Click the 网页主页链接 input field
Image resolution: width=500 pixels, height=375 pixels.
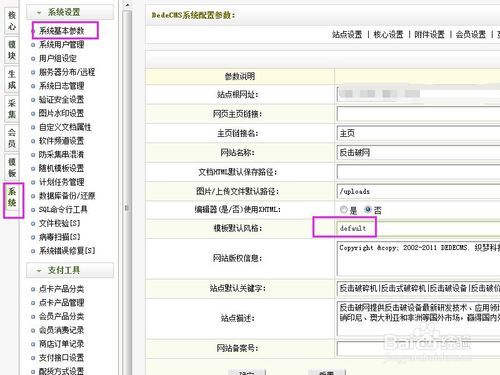[418, 114]
